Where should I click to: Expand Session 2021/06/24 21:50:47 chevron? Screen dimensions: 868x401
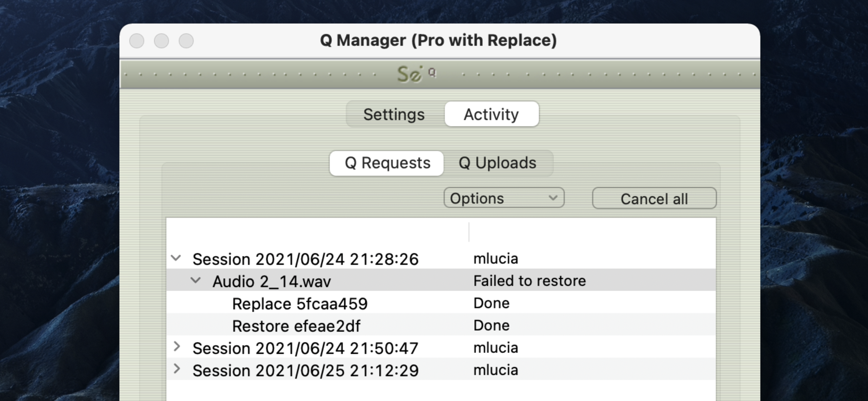pyautogui.click(x=177, y=347)
